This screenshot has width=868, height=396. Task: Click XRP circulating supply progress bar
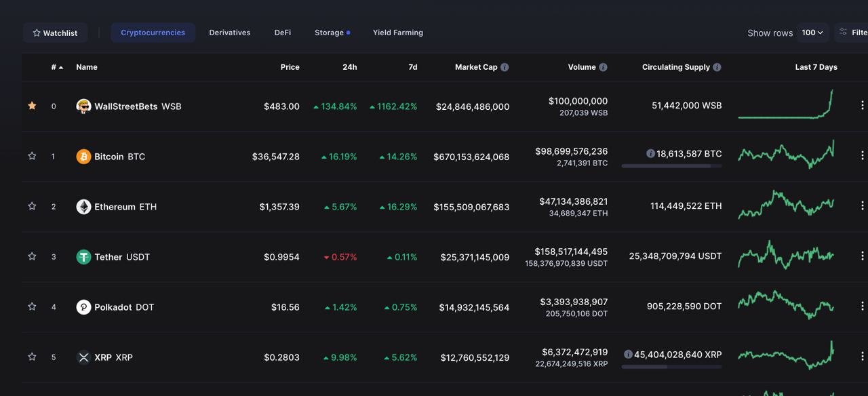671,367
